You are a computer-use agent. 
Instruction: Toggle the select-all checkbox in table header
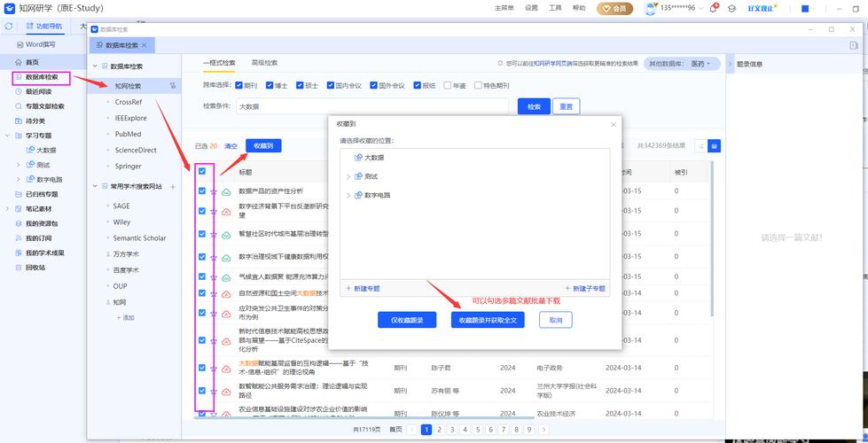202,171
